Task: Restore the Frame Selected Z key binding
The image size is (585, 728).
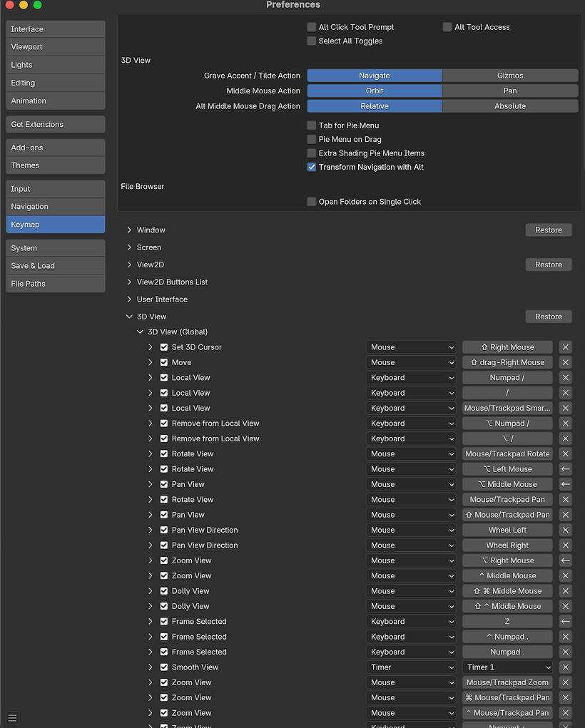Action: pyautogui.click(x=565, y=622)
